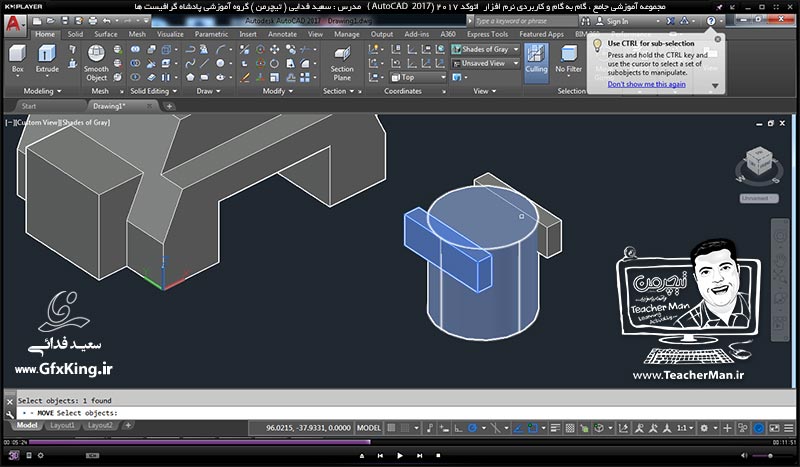Click the video progress bar
The height and width of the screenshot is (467, 800).
pyautogui.click(x=401, y=442)
